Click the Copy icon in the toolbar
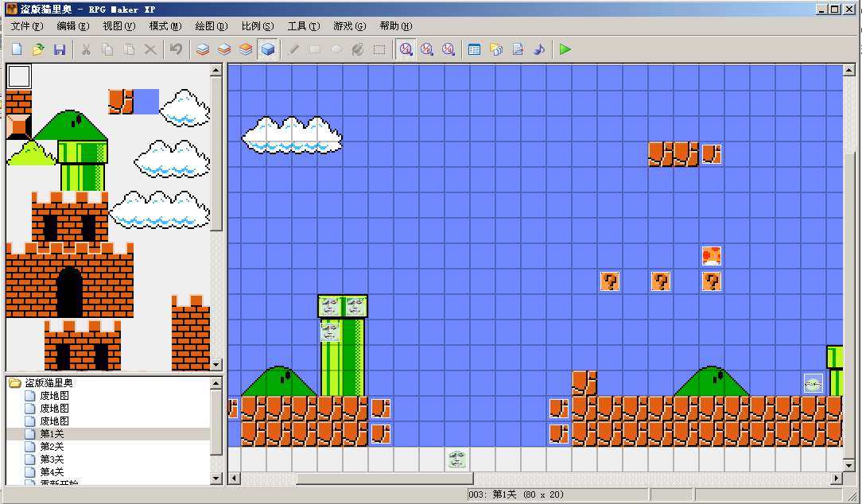The height and width of the screenshot is (504, 862). [107, 49]
